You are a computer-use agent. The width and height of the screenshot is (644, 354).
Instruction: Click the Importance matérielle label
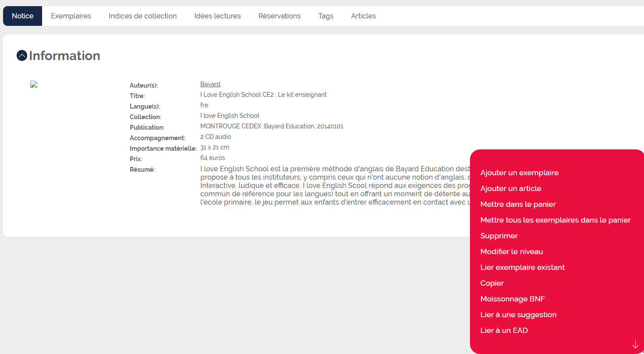[x=164, y=149]
